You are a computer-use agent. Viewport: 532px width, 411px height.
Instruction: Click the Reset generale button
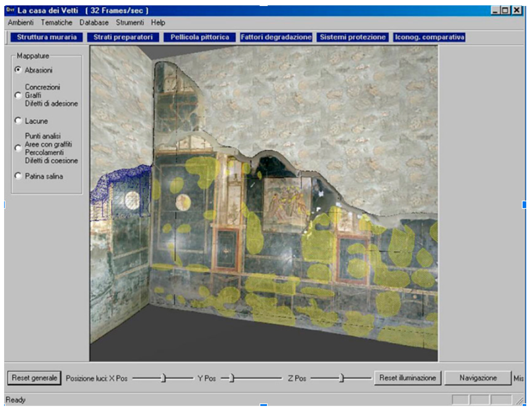pyautogui.click(x=34, y=378)
